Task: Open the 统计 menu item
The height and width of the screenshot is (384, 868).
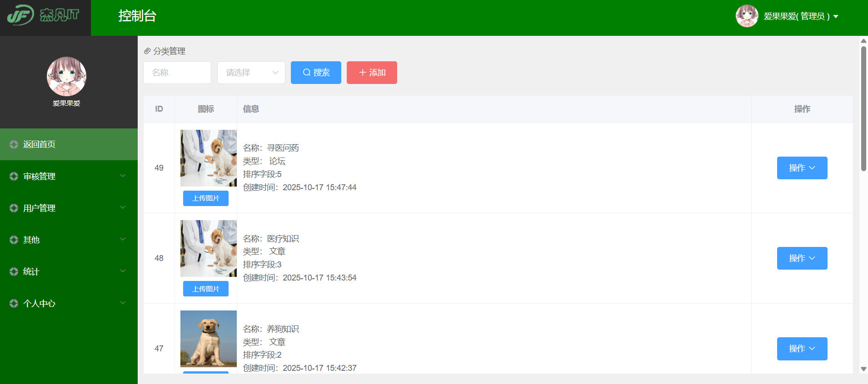Action: [x=69, y=271]
